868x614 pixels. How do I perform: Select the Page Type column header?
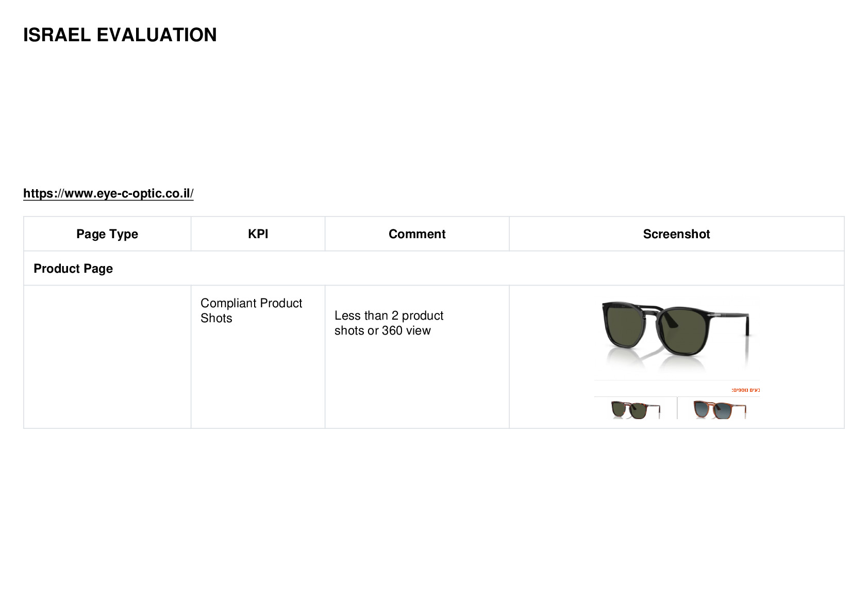coord(107,234)
